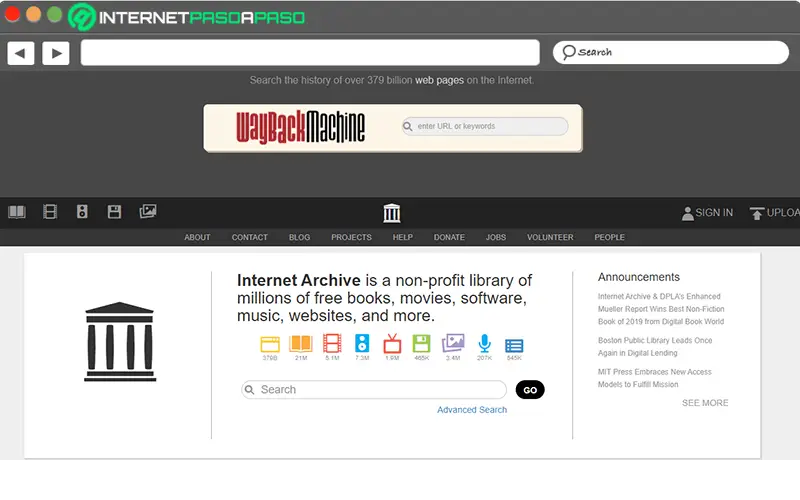Click the top-right Search field
Viewport: 800px width, 500px height.
[x=670, y=52]
